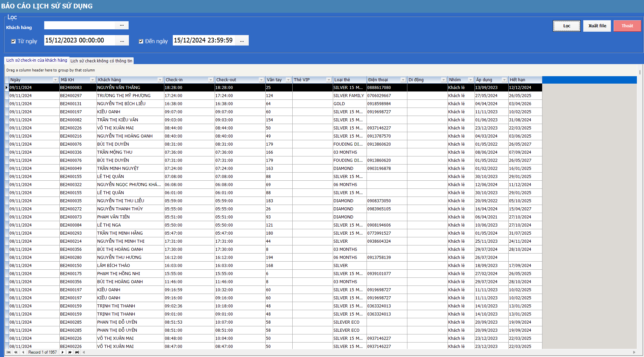The height and width of the screenshot is (357, 644).
Task: Select card type cell GOLD
Action: click(x=350, y=104)
